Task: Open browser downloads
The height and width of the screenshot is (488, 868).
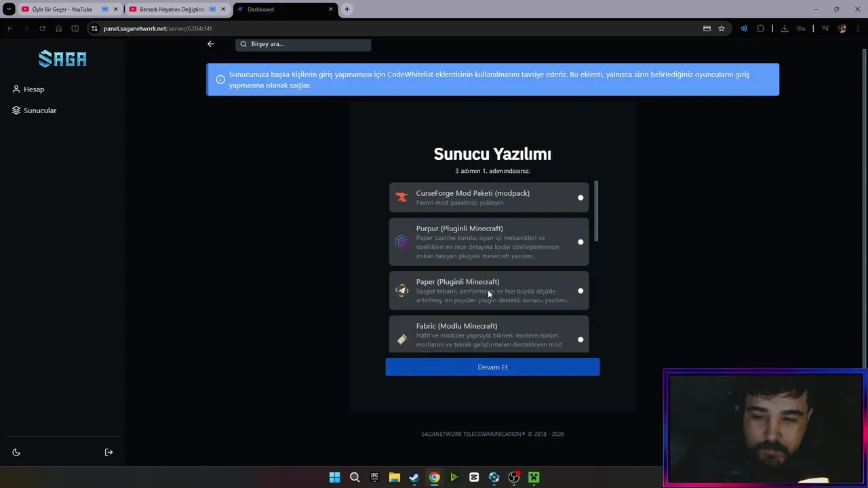Action: click(785, 28)
